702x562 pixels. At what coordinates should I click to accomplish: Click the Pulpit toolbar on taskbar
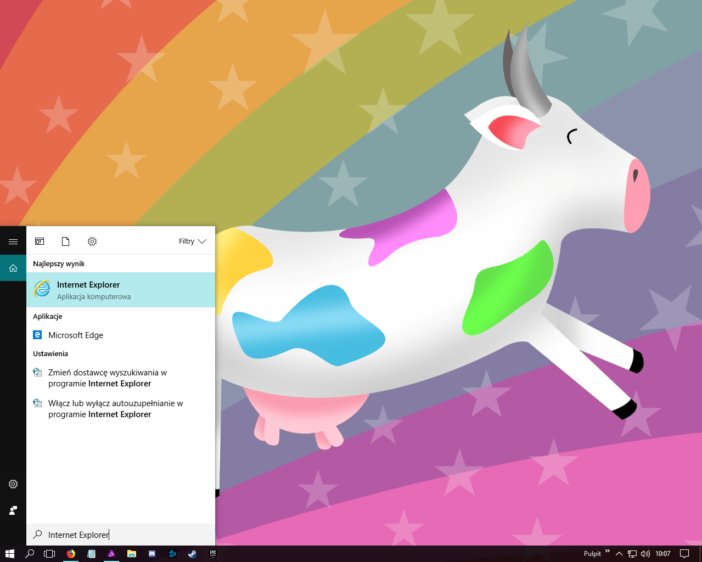coord(592,554)
